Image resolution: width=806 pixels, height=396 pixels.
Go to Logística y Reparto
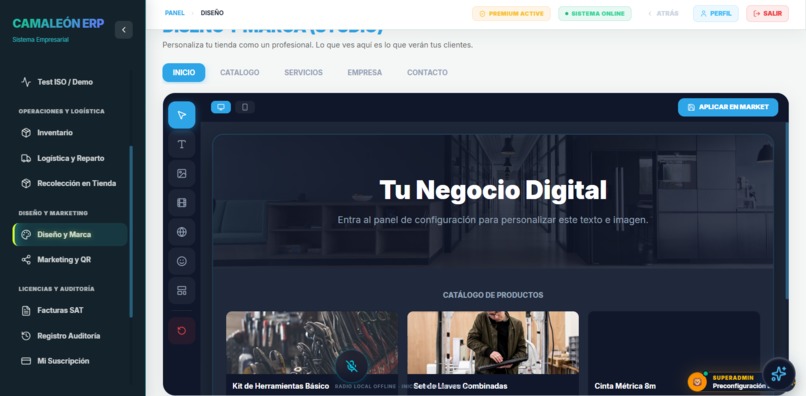[x=69, y=158]
